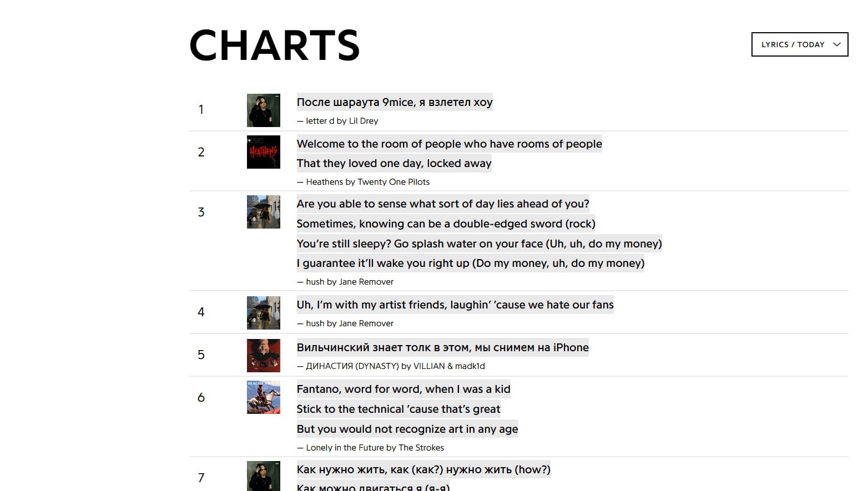Click lyric 'Вильчинский знает толк в этом'
The image size is (868, 491).
[442, 347]
